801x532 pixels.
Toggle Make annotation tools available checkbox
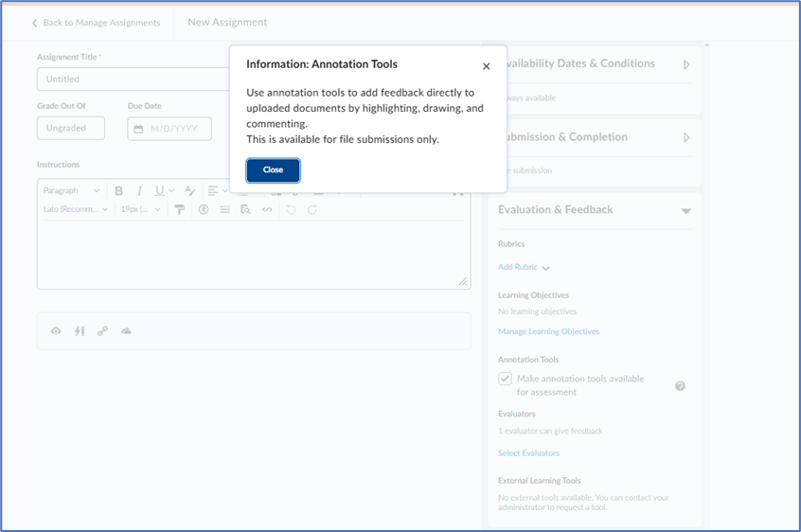coord(505,379)
